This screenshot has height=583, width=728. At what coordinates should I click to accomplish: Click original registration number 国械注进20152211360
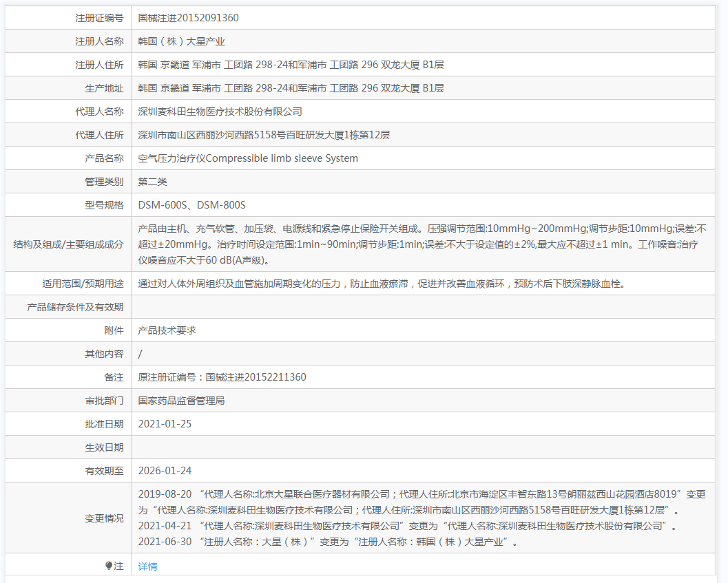(222, 377)
